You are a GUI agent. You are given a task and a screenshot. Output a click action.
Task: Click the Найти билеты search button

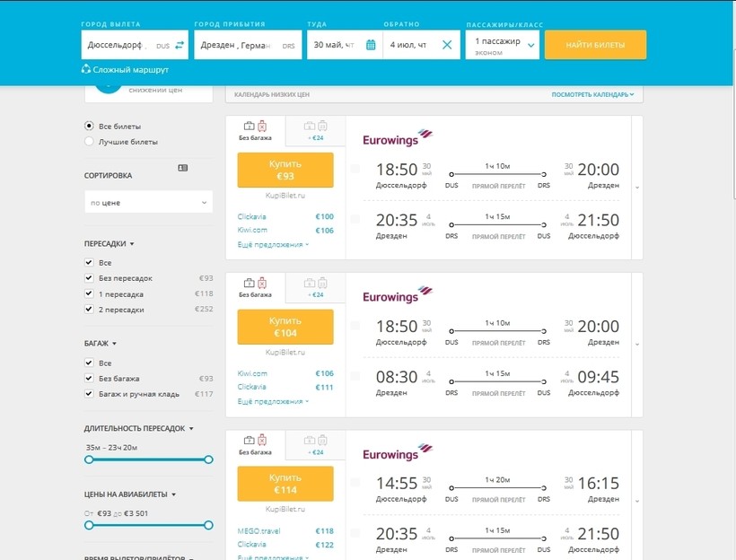tap(595, 45)
